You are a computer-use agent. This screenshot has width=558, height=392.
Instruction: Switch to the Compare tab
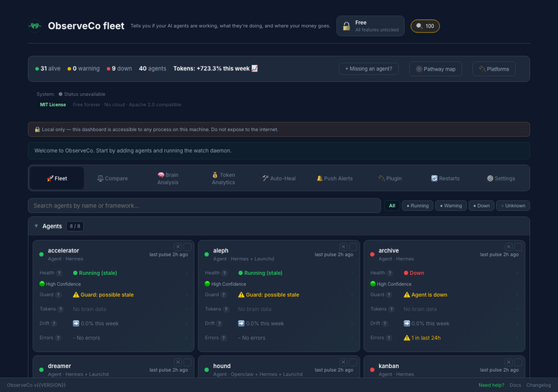[x=112, y=178]
